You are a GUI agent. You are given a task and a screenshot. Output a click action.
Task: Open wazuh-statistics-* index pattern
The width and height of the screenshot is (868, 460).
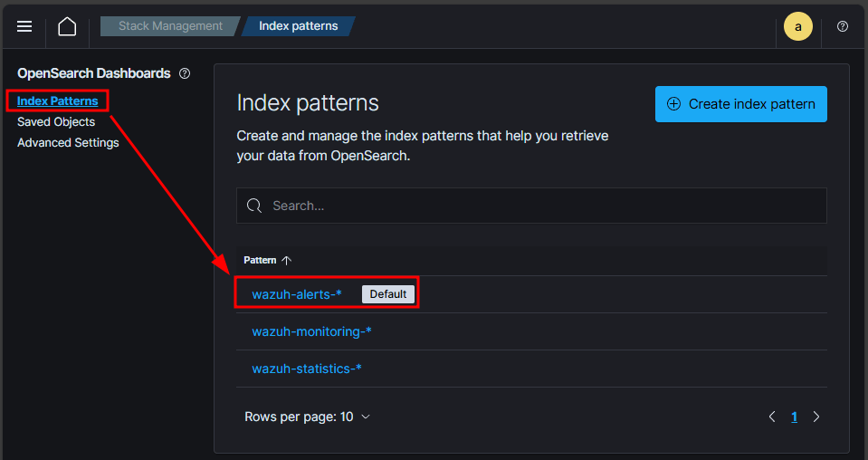307,369
